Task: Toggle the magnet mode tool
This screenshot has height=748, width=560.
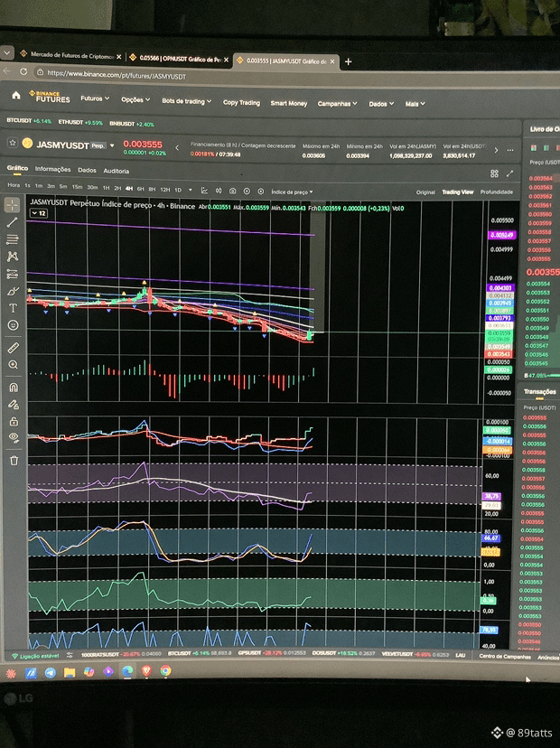Action: (14, 388)
